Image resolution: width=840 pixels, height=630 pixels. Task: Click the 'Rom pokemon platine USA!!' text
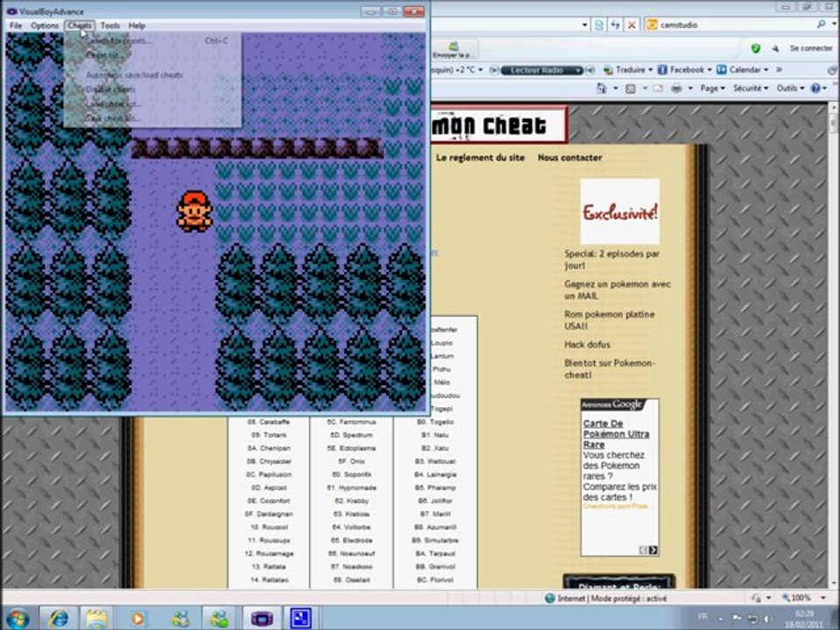tap(609, 320)
